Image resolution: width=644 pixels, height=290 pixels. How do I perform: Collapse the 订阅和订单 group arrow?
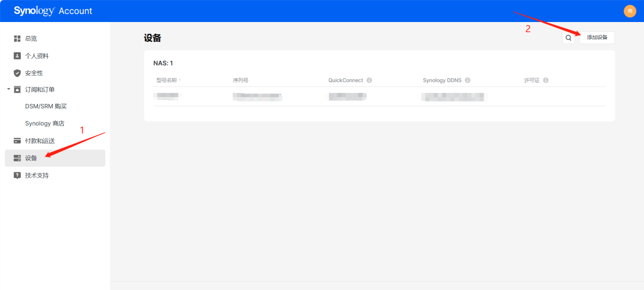tap(8, 90)
